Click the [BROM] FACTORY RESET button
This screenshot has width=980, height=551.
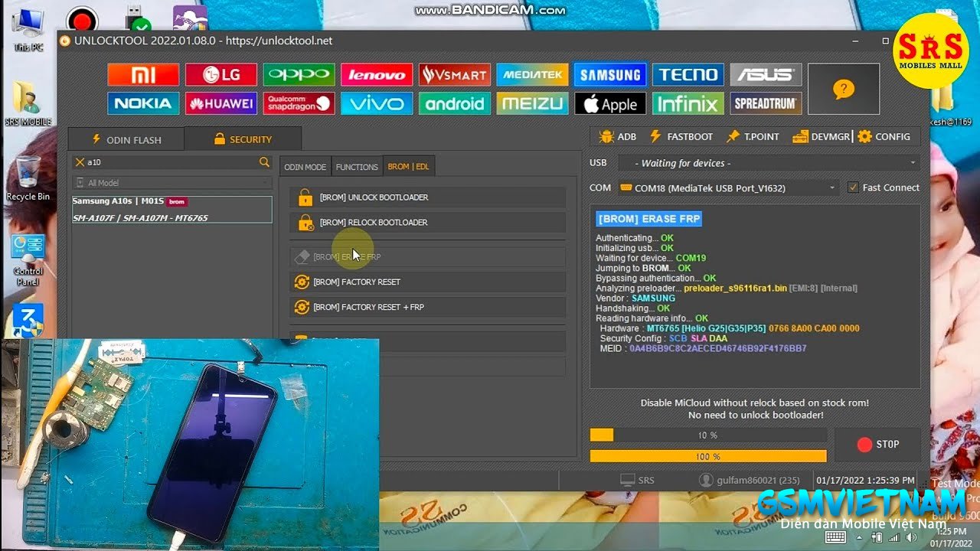point(427,282)
